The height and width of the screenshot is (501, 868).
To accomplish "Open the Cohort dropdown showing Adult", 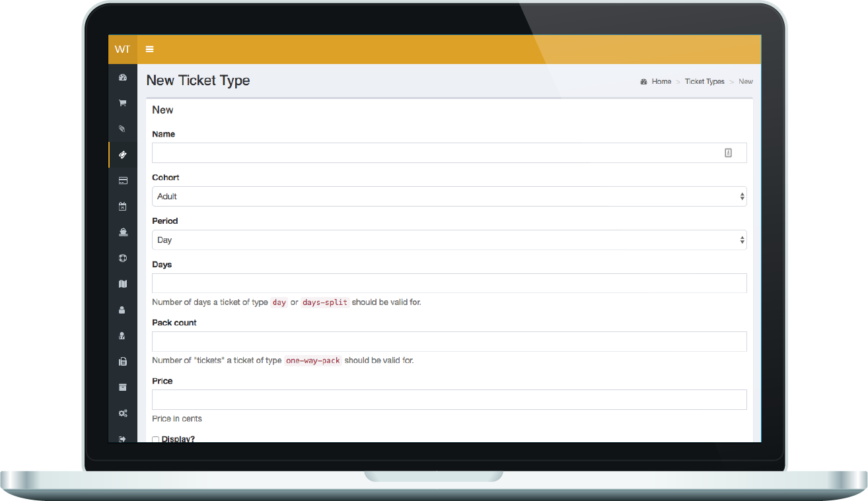I will point(449,197).
